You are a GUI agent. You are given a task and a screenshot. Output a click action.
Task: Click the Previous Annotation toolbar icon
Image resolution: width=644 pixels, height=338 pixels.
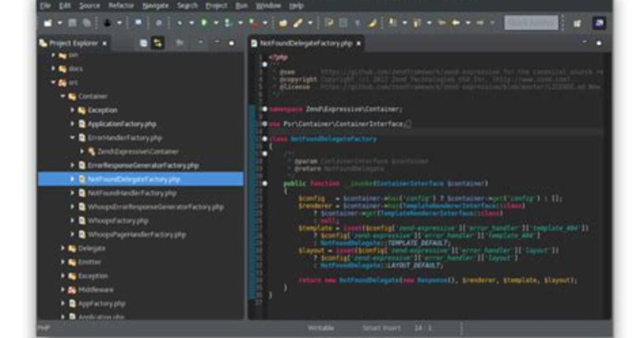[x=417, y=23]
